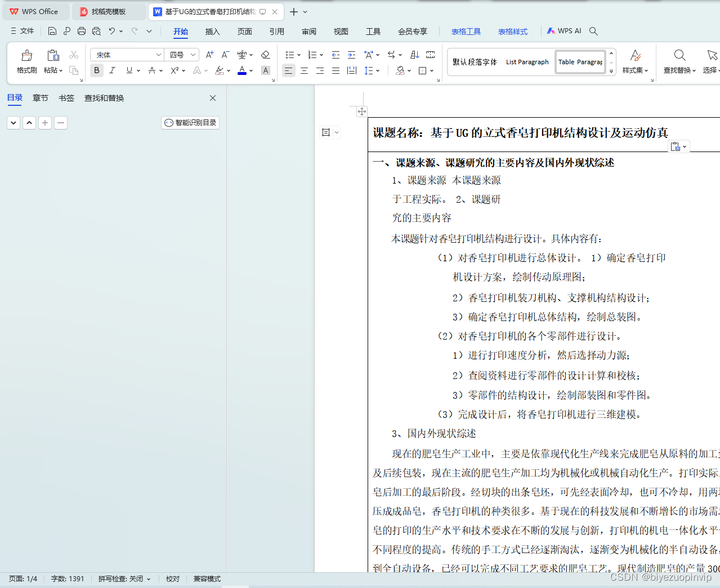This screenshot has height=588, width=720.
Task: Switch to the 引用 ribbon tab
Action: (x=276, y=32)
